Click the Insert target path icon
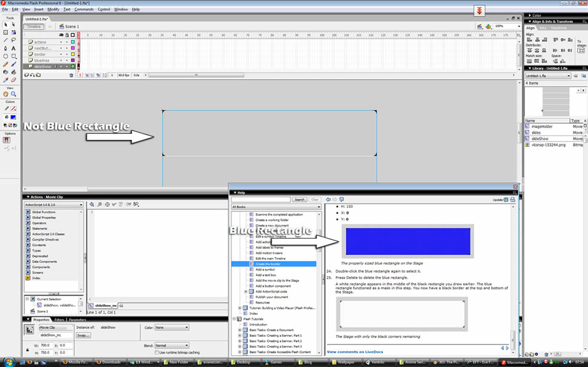The width and height of the screenshot is (588, 367). pyautogui.click(x=107, y=205)
